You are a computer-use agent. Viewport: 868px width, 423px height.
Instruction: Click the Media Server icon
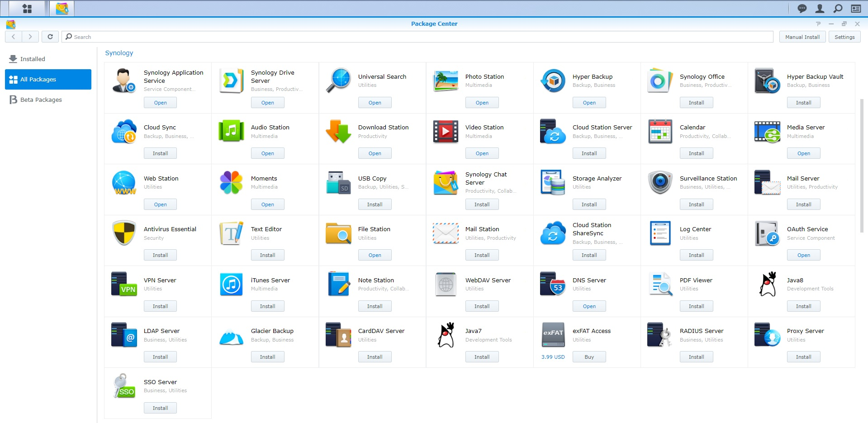pyautogui.click(x=767, y=131)
